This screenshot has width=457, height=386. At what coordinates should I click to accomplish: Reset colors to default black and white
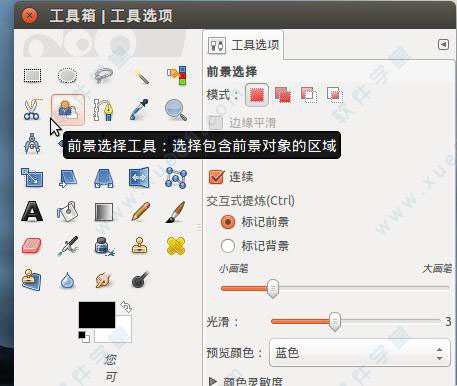[84, 337]
